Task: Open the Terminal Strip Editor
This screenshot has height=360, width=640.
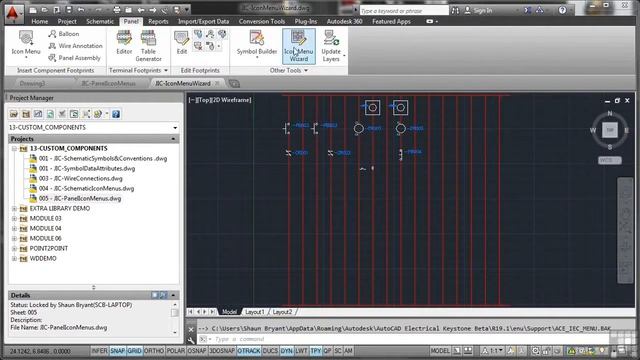Action: [124, 43]
